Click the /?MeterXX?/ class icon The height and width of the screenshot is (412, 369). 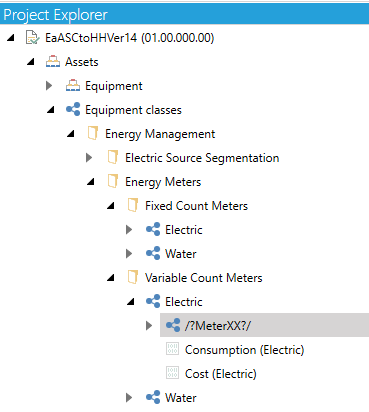pyautogui.click(x=173, y=325)
